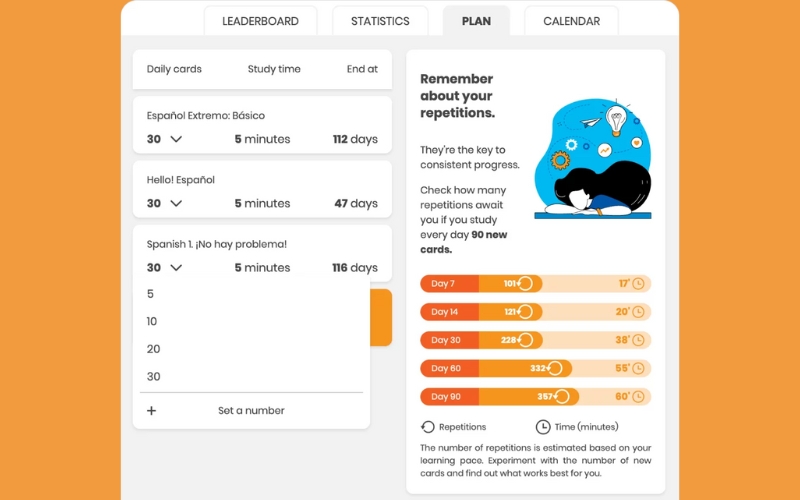This screenshot has width=800, height=500.
Task: Click the clock icon on Day 7 bar
Action: (x=637, y=284)
